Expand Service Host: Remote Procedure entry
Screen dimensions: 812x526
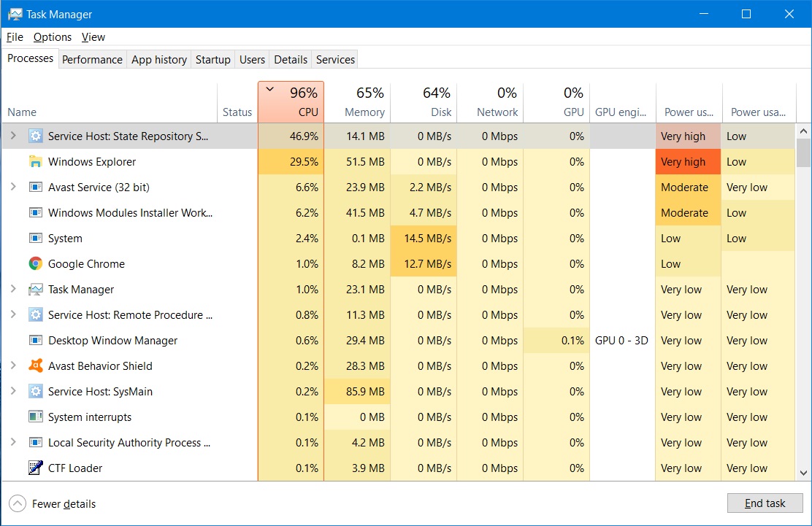pos(14,314)
